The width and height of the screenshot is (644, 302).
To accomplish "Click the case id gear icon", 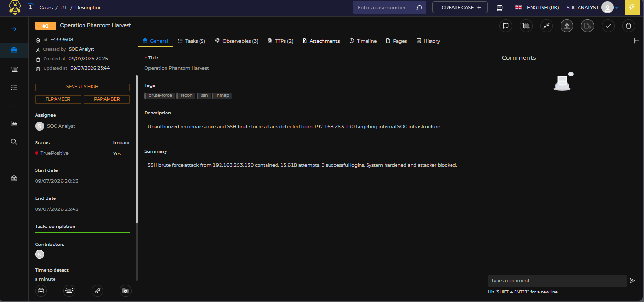I will point(38,40).
